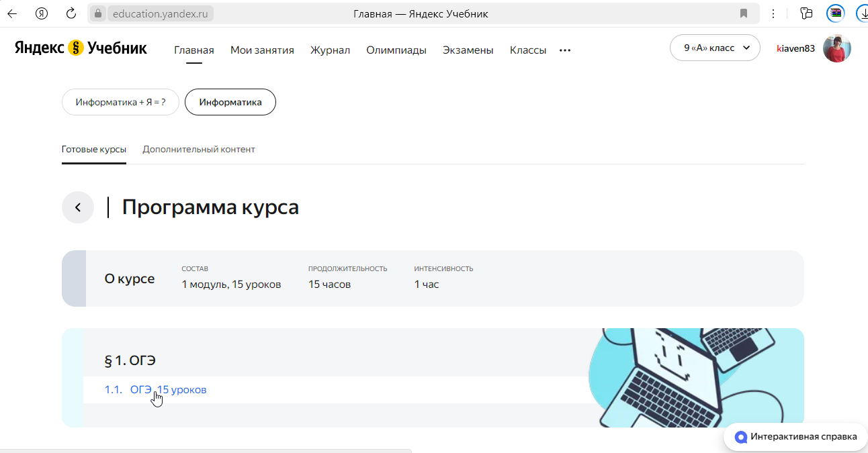This screenshot has height=453, width=868.
Task: Select the Информатика + Я = ? subject
Action: tap(120, 102)
